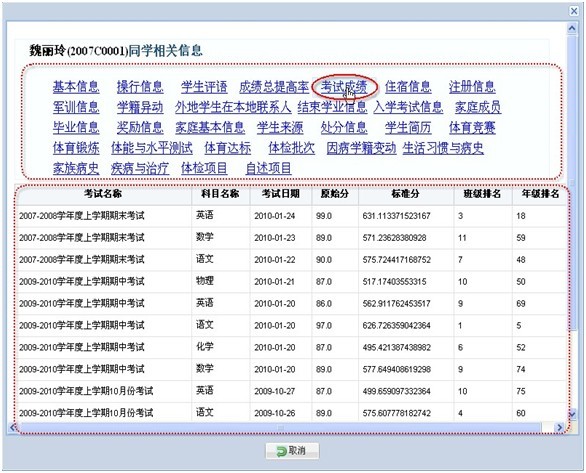586x473 pixels.
Task: Open the 学生评语 link
Action: [204, 87]
